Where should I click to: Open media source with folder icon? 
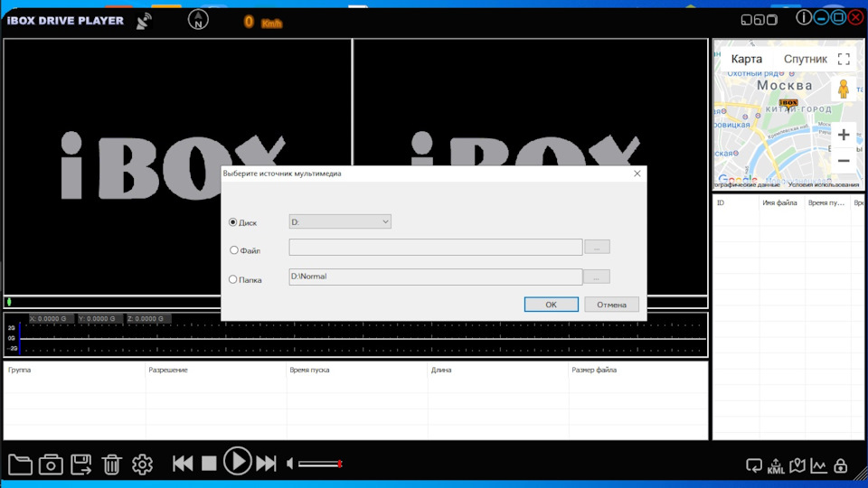[x=20, y=465]
